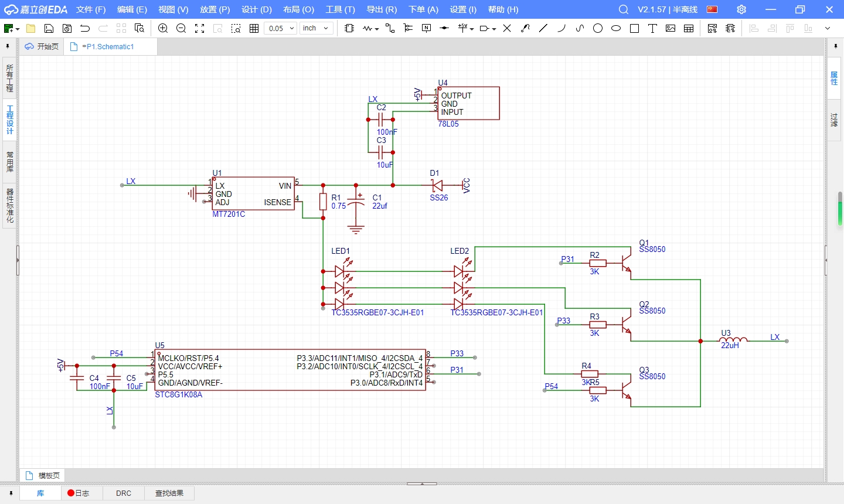The height and width of the screenshot is (504, 844).
Task: Open the find and replace tool icon
Action: pyautogui.click(x=139, y=28)
